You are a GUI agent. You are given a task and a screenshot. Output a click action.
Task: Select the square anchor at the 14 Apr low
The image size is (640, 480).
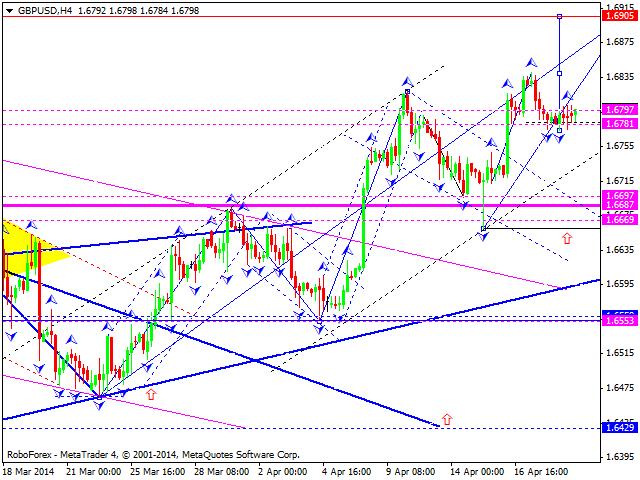(x=484, y=229)
